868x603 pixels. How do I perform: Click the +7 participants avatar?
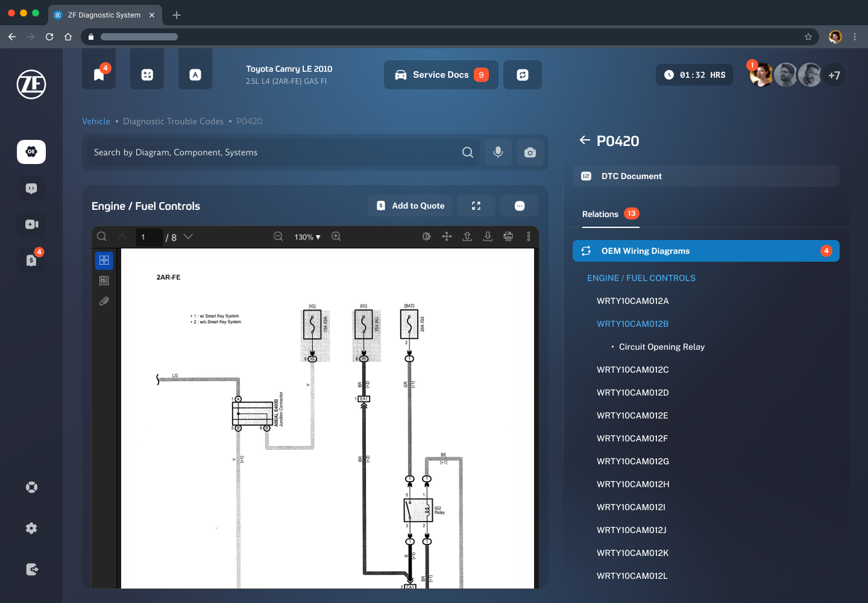tap(834, 75)
